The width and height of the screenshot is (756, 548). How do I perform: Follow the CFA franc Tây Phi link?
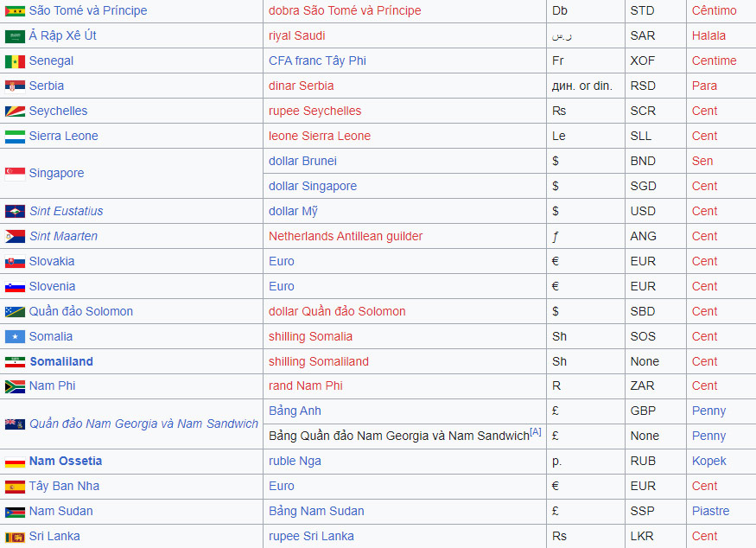(x=317, y=61)
